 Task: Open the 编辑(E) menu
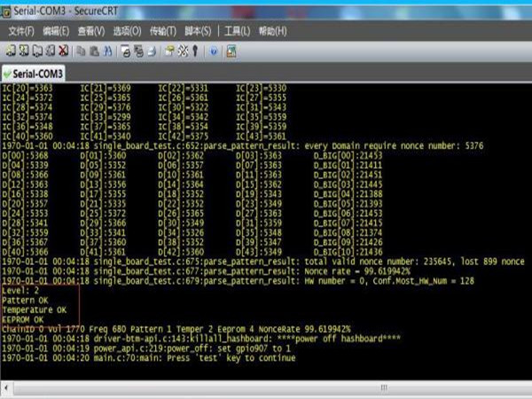(x=57, y=31)
